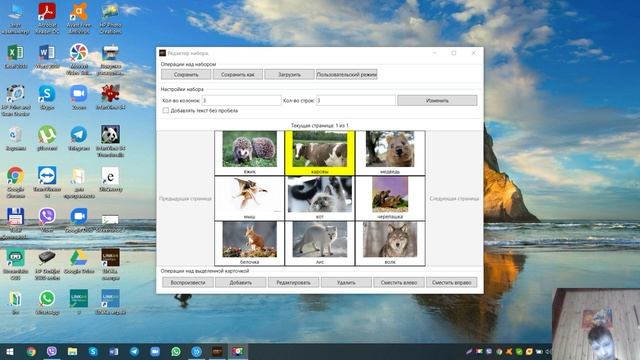This screenshot has width=640, height=360.
Task: Open WhatsApp from the taskbar
Action: [x=176, y=351]
